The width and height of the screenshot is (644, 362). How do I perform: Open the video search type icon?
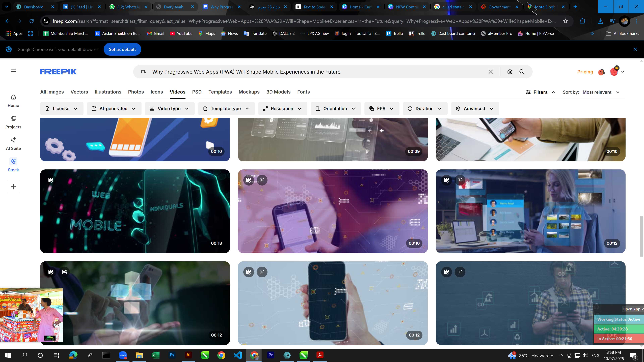coord(144,72)
